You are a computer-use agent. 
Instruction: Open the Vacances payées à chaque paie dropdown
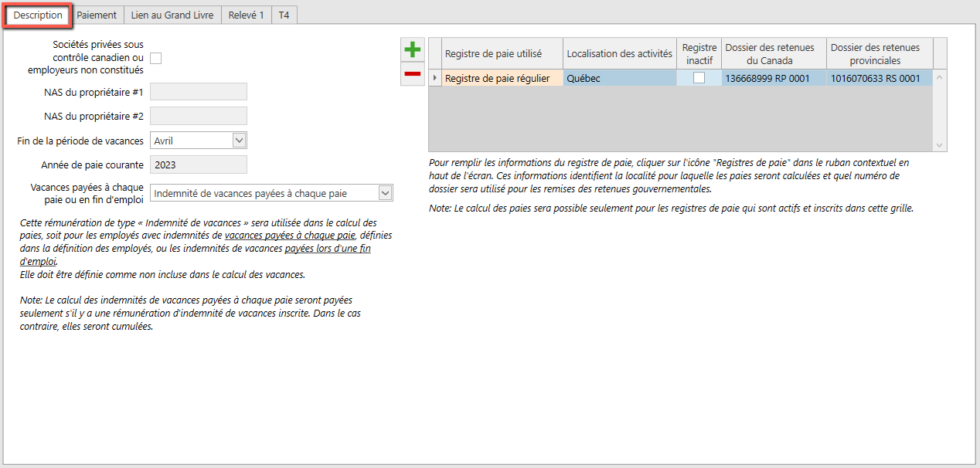click(x=385, y=193)
